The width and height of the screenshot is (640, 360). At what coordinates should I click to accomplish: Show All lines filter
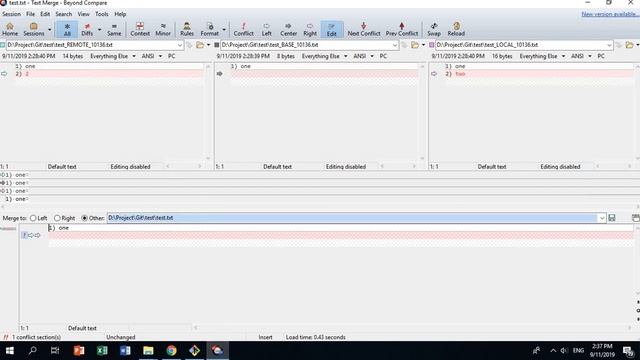[x=67, y=29]
